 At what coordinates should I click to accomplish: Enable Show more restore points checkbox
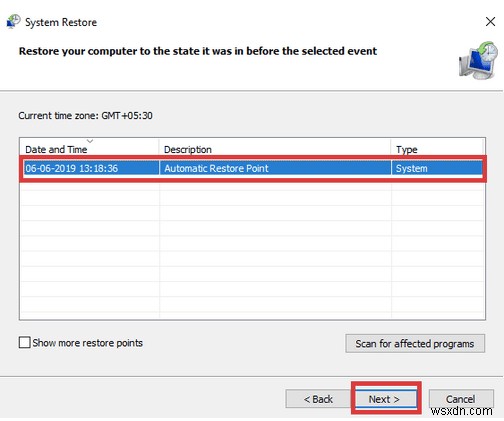click(24, 342)
